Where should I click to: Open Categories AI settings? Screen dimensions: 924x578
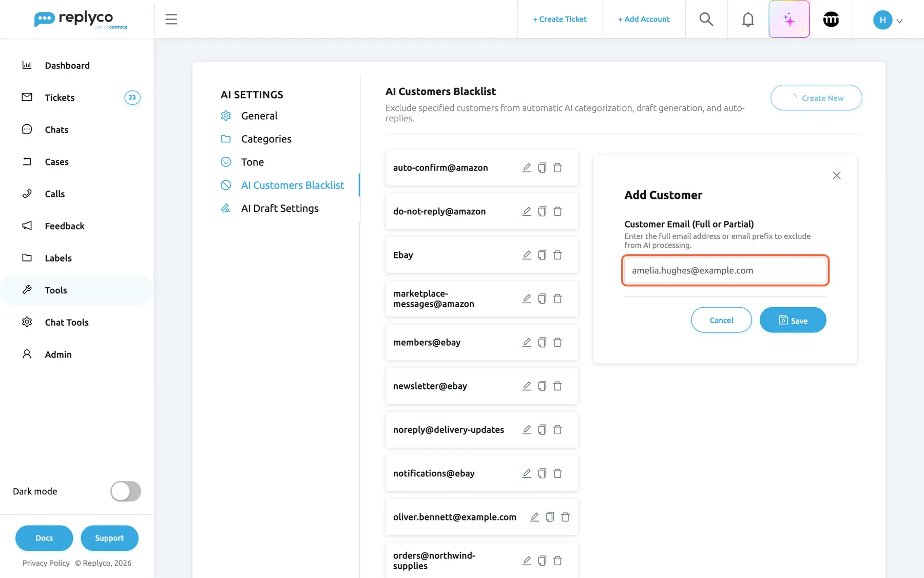[266, 139]
